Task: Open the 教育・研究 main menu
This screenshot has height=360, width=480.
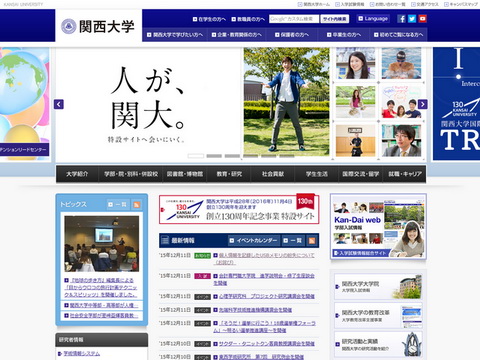Action: 229,174
